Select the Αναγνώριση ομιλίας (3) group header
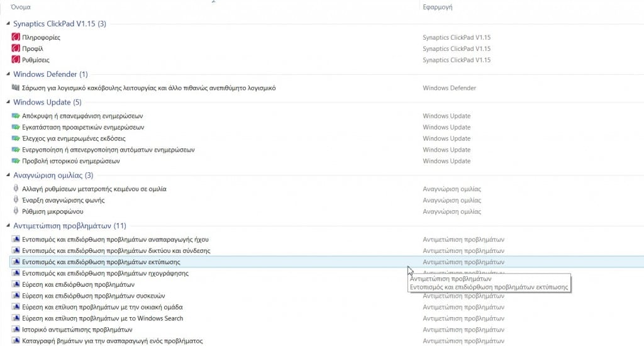This screenshot has height=346, width=644. [x=53, y=176]
